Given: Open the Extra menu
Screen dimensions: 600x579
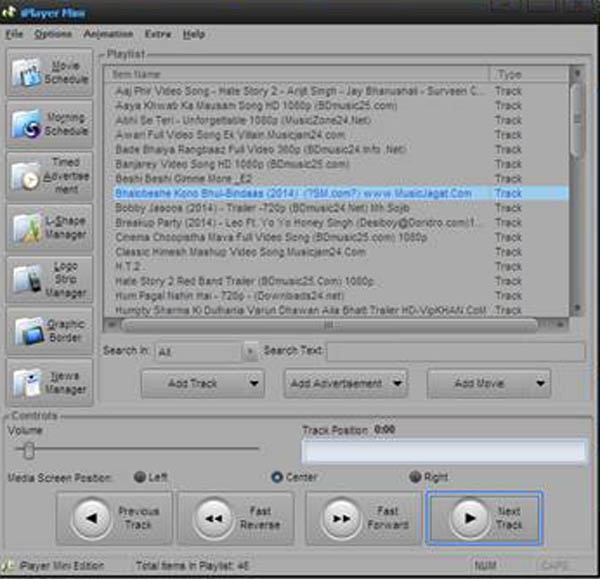Looking at the screenshot, I should (x=158, y=34).
